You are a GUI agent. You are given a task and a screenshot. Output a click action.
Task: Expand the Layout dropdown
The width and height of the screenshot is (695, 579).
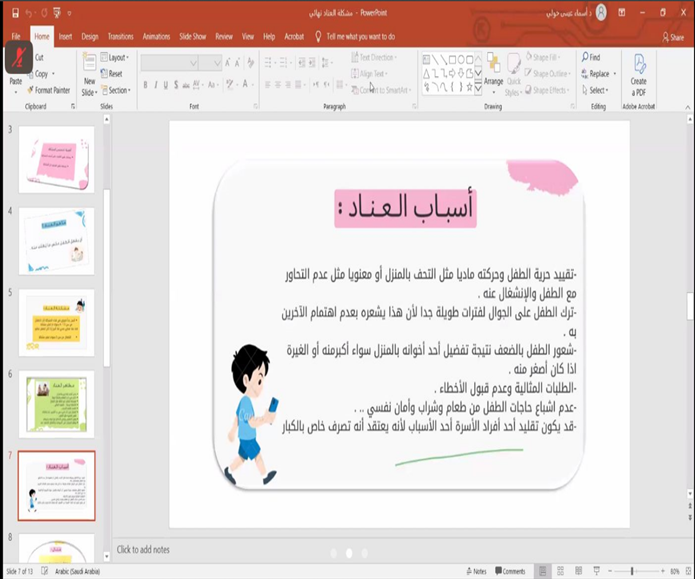[x=117, y=58]
